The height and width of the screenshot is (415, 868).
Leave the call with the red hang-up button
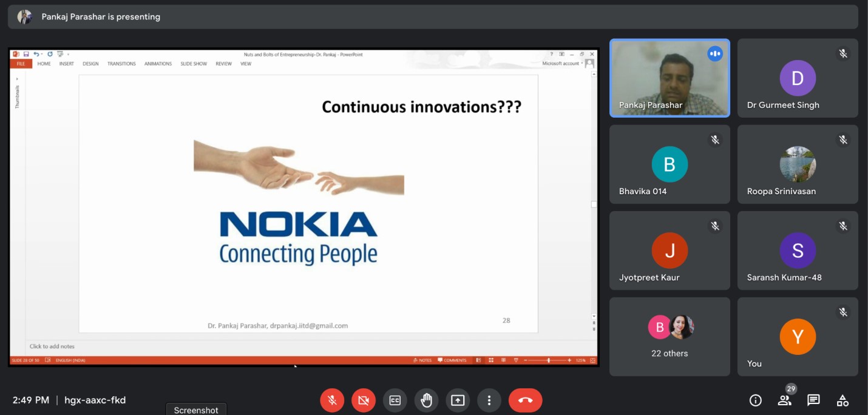(x=526, y=400)
